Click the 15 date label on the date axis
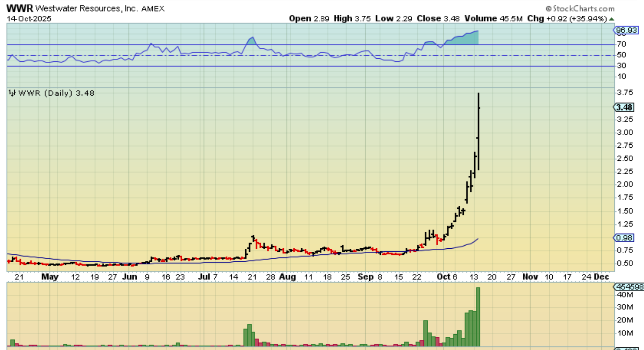The image size is (644, 350). (398, 277)
